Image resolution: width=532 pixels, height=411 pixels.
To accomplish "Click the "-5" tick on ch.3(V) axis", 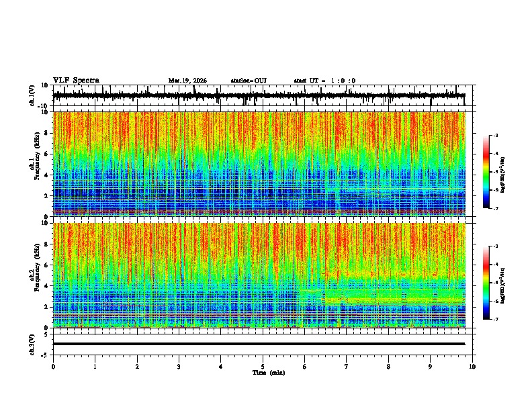I will (x=46, y=355).
